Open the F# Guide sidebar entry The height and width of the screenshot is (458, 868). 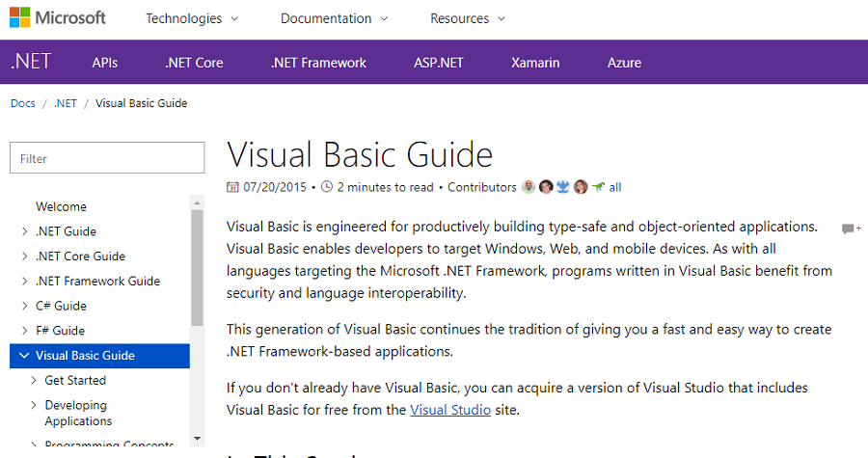61,331
